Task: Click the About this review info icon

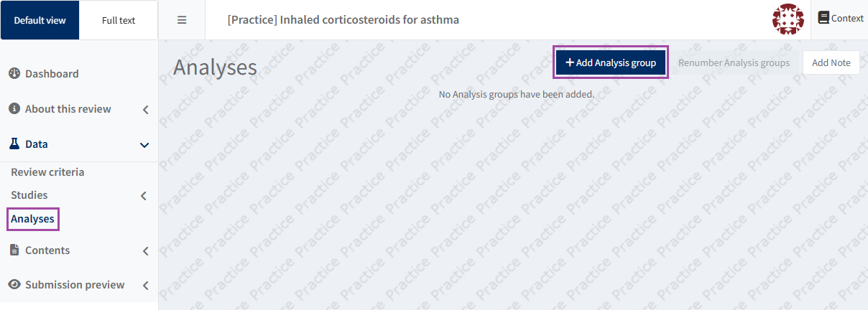Action: (14, 109)
